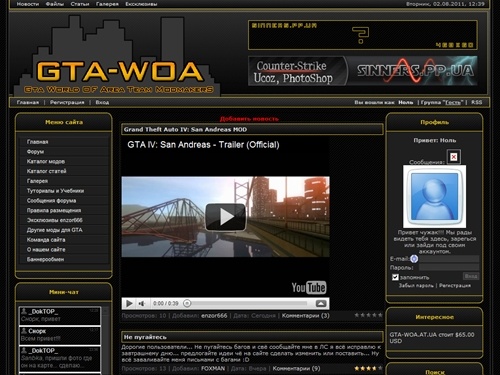Mute the video with speaker icon
Screen dimensions: 500x375
point(142,303)
